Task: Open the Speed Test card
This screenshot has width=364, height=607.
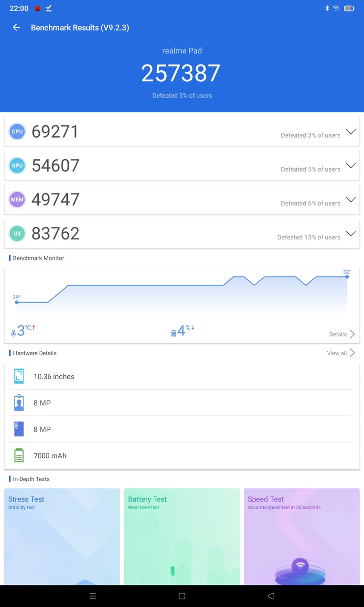Action: 302,536
